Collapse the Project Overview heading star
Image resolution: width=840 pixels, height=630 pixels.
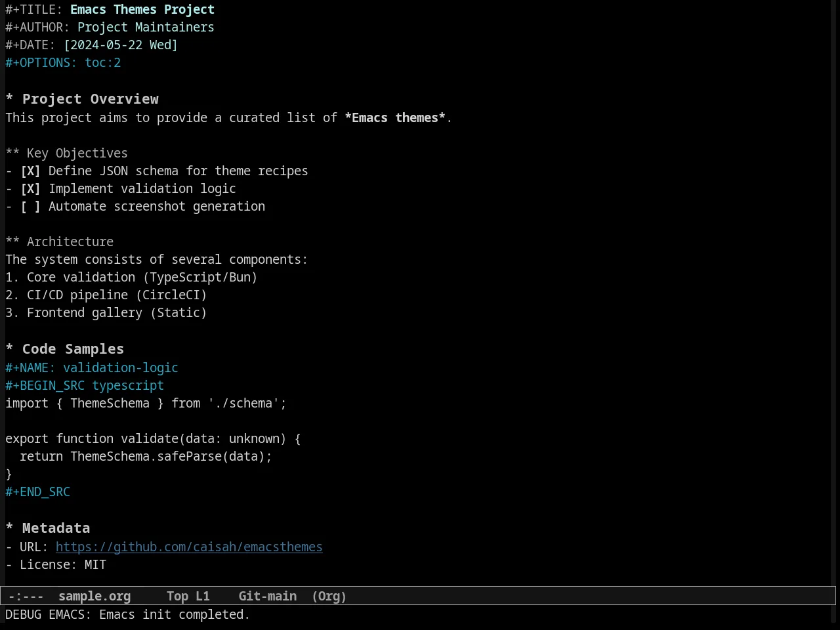[x=9, y=99]
